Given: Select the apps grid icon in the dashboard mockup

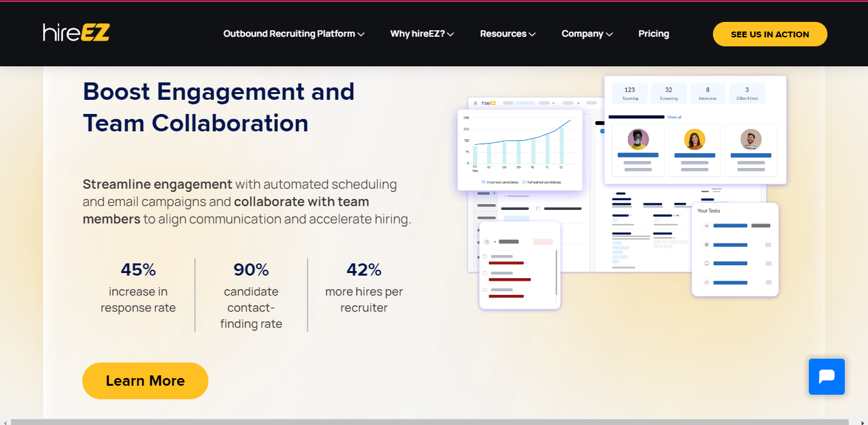Looking at the screenshot, I should coord(476,103).
